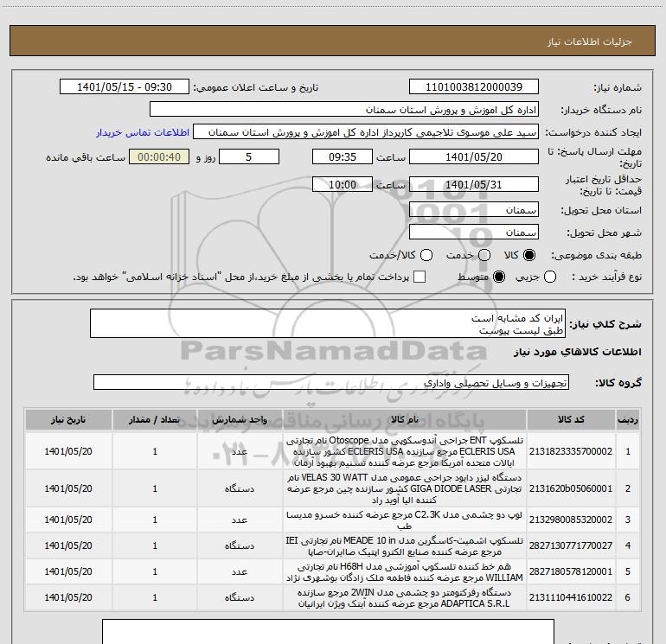The width and height of the screenshot is (666, 644).
Task: Click the جزئیات اطلاعات نیاز header title
Action: coord(589,41)
